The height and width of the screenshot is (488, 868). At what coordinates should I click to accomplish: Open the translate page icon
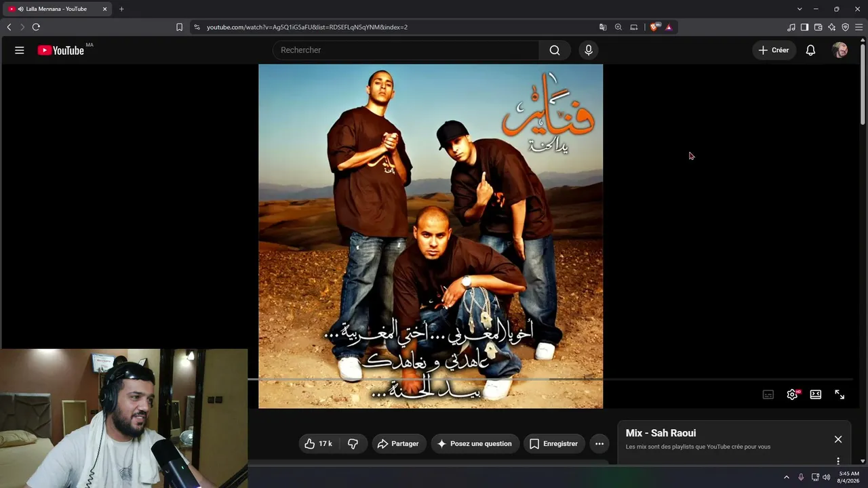[603, 27]
